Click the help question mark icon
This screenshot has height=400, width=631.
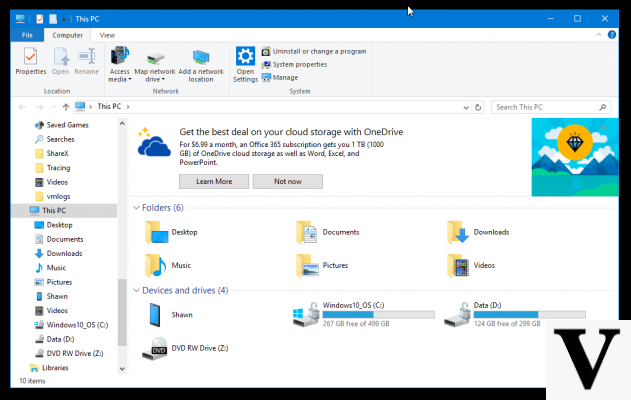coord(612,35)
